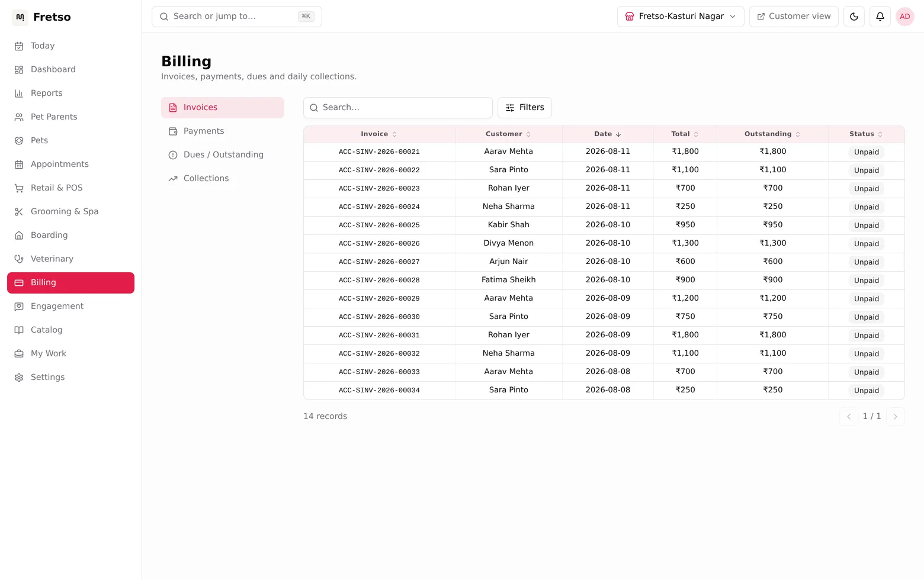Image resolution: width=924 pixels, height=580 pixels.
Task: Sort by the Outstanding column header
Action: 772,134
